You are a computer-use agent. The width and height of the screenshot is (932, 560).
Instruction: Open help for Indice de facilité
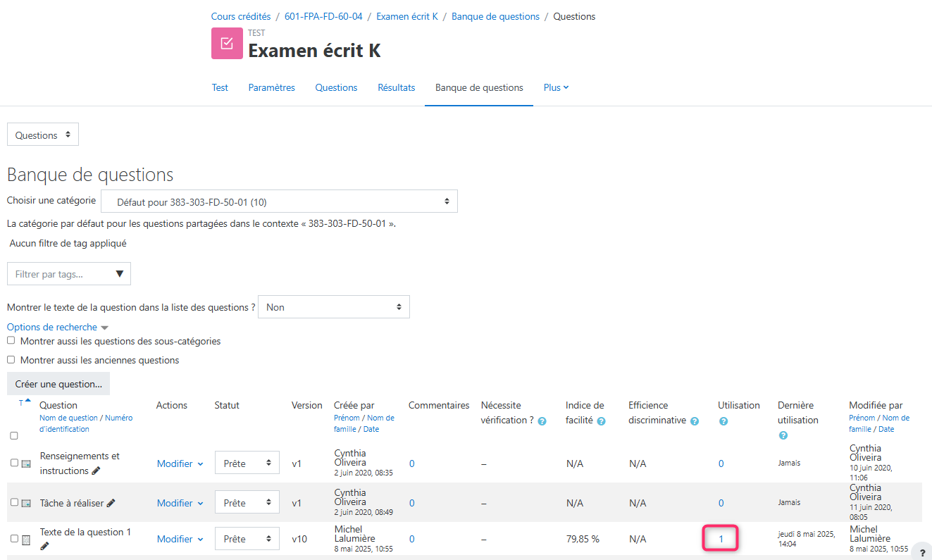[x=601, y=421]
